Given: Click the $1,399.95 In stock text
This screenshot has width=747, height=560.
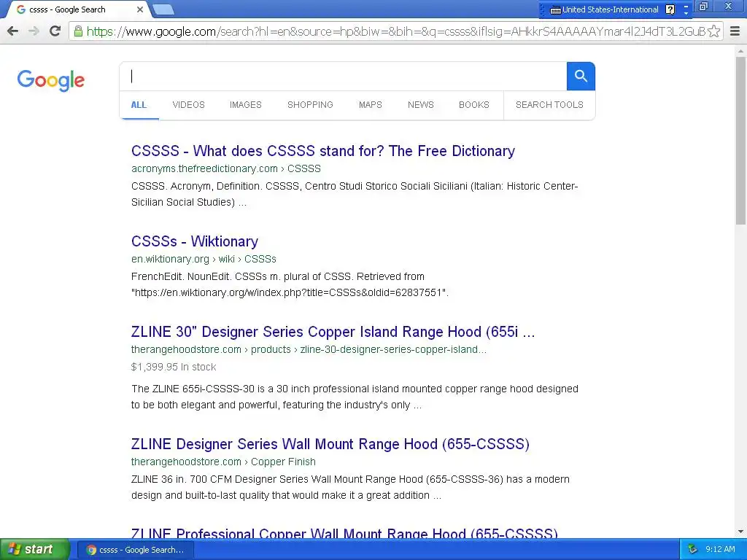Looking at the screenshot, I should (x=174, y=367).
